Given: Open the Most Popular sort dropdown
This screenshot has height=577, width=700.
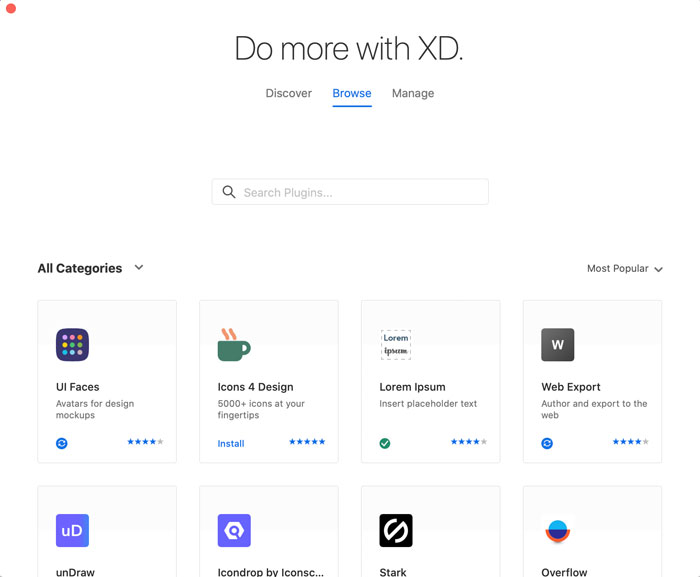Looking at the screenshot, I should click(x=624, y=269).
